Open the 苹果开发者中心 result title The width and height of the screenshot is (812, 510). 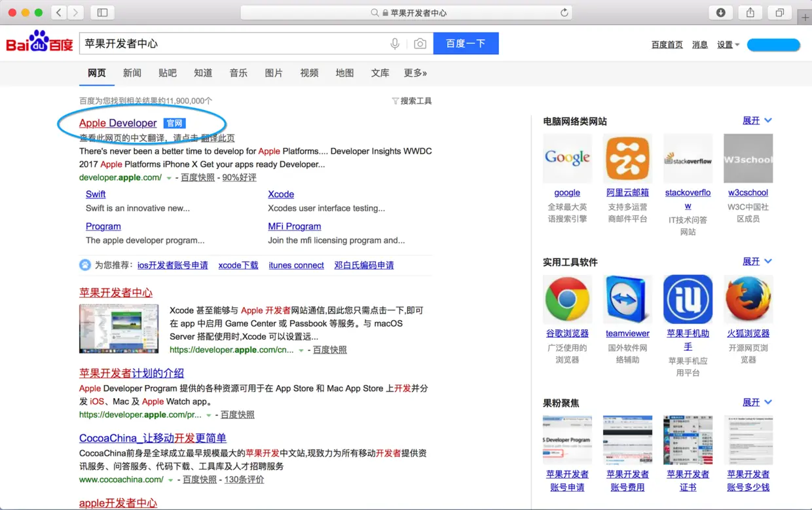click(116, 293)
